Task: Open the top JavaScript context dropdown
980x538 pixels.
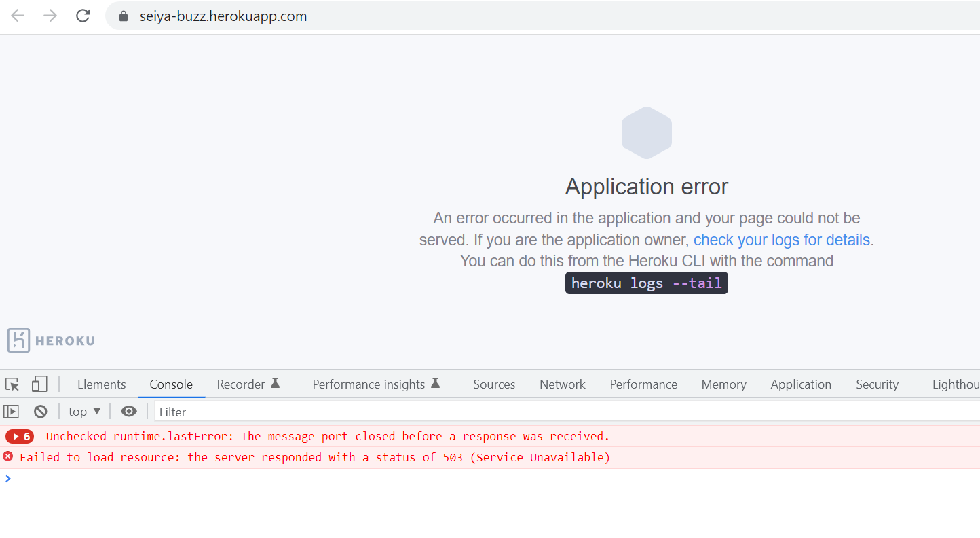Action: point(84,412)
